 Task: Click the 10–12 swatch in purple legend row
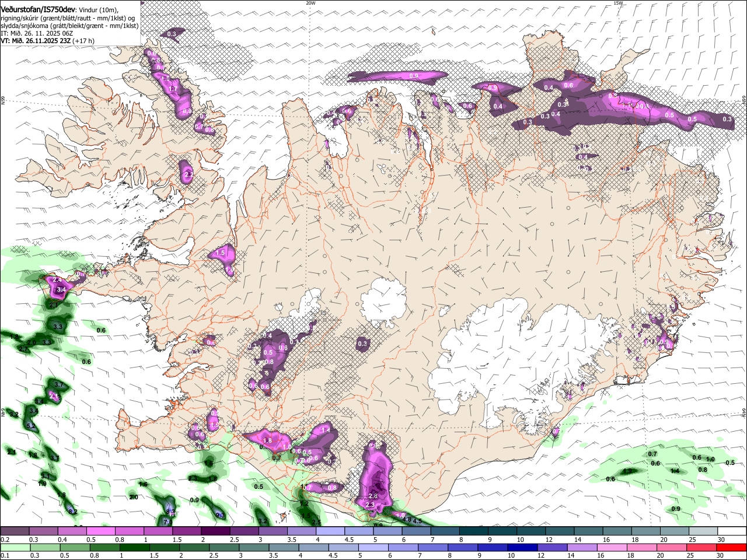530,531
